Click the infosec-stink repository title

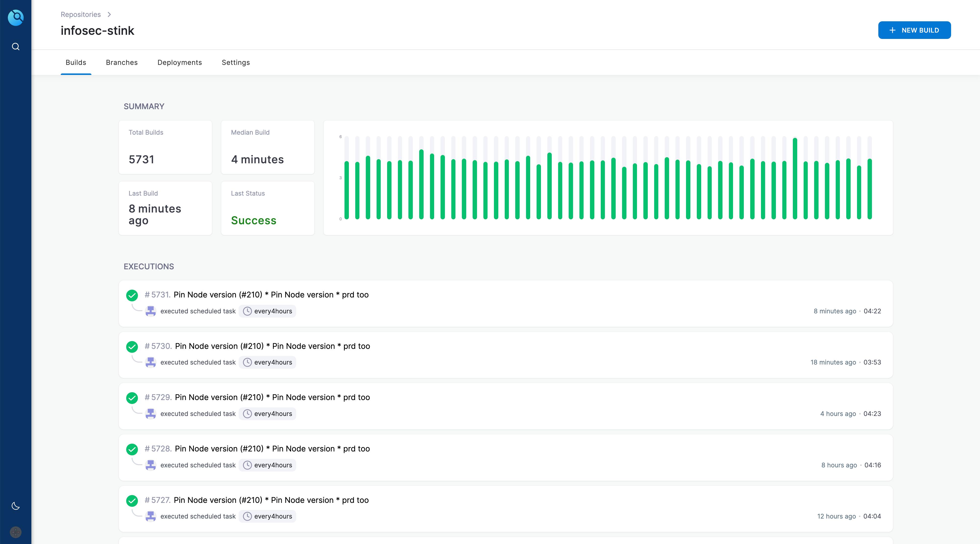pos(98,30)
